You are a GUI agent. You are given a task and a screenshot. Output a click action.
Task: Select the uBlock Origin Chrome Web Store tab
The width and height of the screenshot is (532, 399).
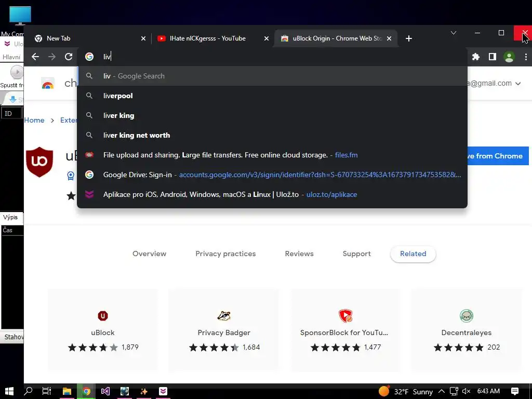coord(335,38)
